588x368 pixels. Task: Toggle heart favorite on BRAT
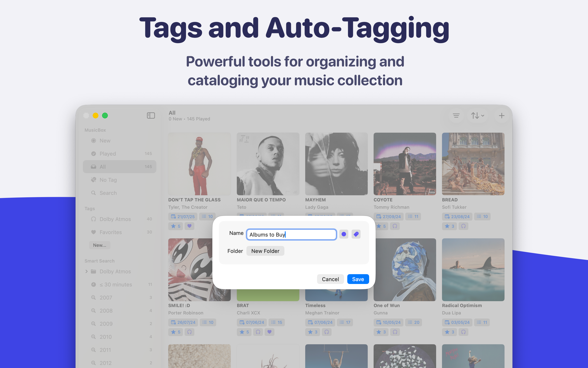point(269,332)
